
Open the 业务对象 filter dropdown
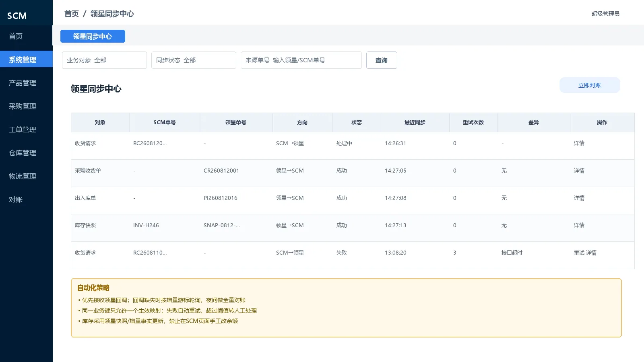[x=104, y=60]
